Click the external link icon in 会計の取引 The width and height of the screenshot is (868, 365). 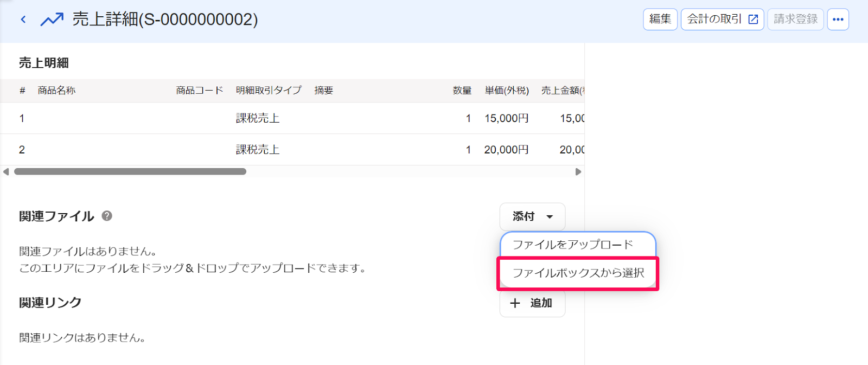click(753, 20)
